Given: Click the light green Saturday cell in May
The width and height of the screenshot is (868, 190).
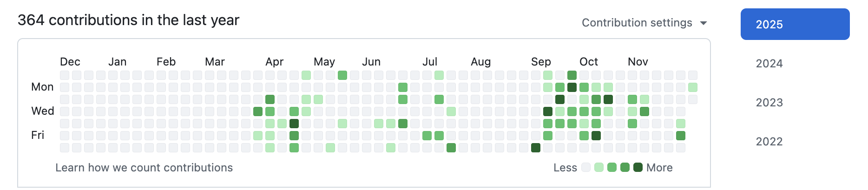Looking at the screenshot, I should 330,148.
